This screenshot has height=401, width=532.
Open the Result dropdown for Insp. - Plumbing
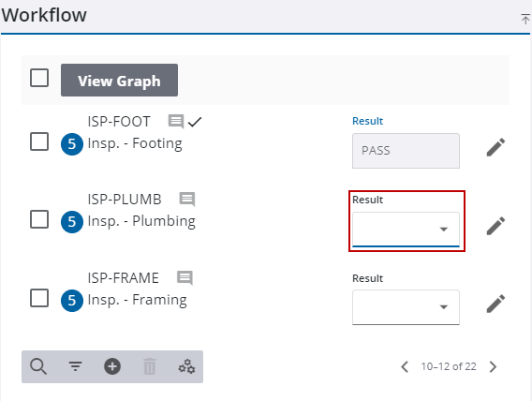click(x=406, y=230)
